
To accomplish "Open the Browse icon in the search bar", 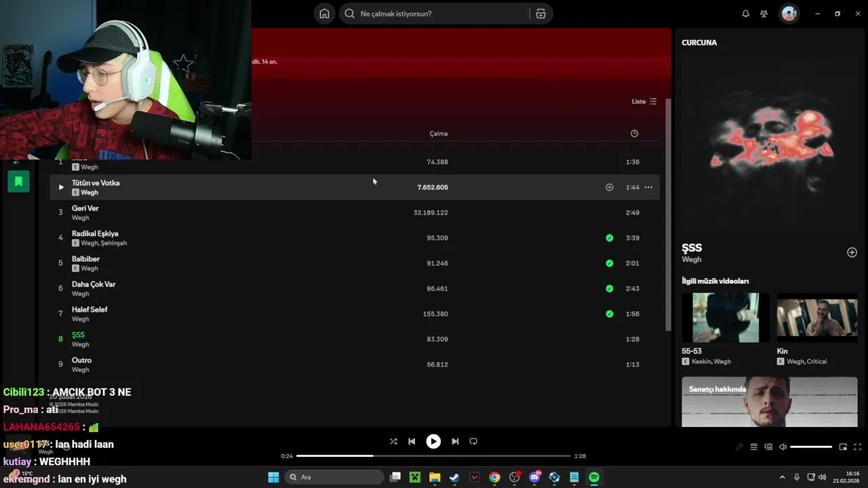I will (x=540, y=14).
